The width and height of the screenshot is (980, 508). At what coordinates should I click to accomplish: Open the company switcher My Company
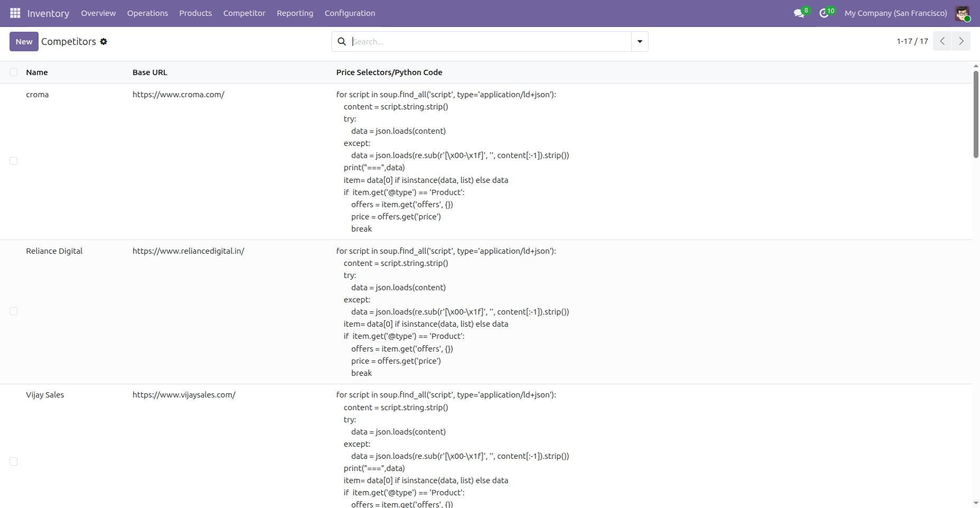[x=895, y=13]
